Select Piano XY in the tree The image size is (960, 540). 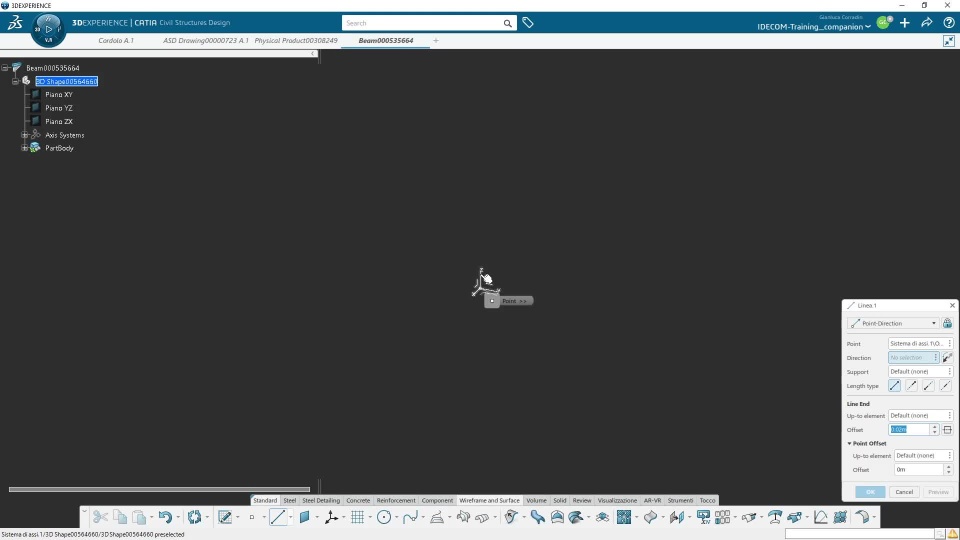click(x=59, y=94)
